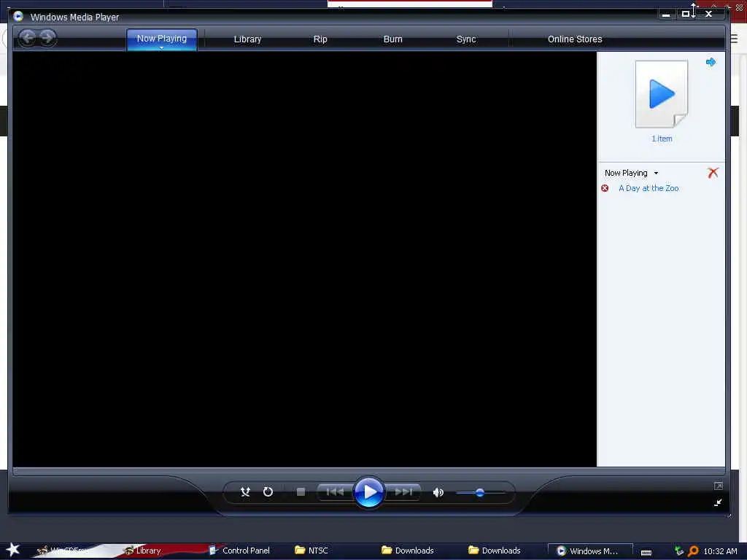Click the Next track button
This screenshot has height=560, width=747.
[403, 492]
